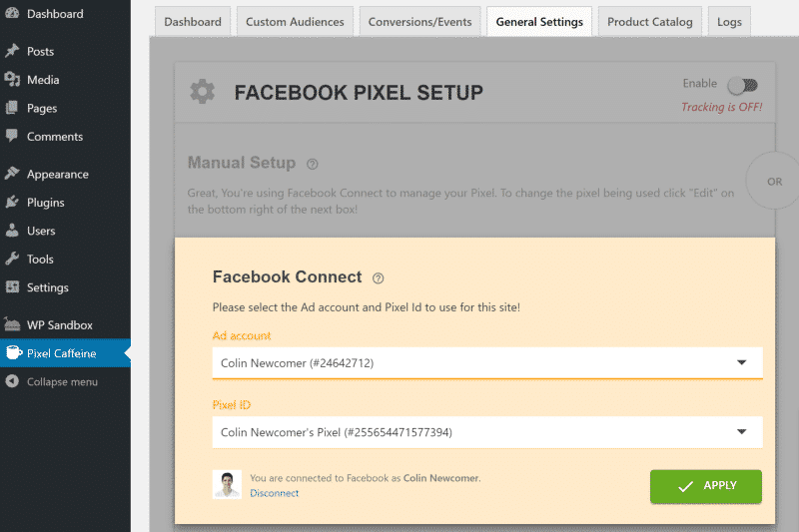
Task: Click the checkmark icon in Apply button
Action: pyautogui.click(x=686, y=486)
